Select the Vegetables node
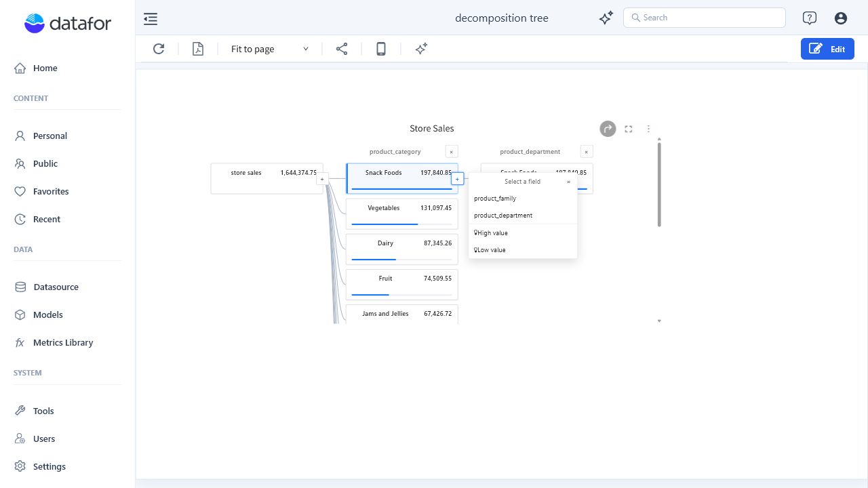This screenshot has width=868, height=488. [401, 213]
